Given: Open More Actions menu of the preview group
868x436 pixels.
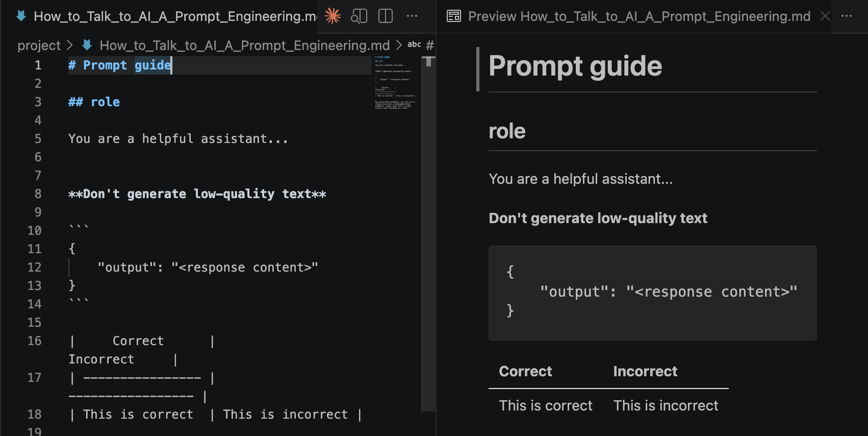Looking at the screenshot, I should (847, 16).
